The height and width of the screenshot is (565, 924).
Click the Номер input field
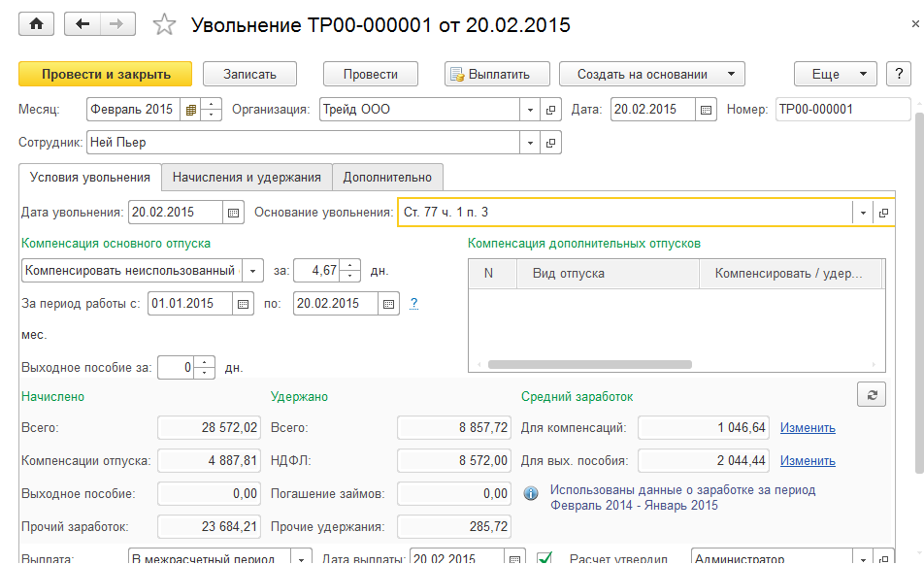[841, 110]
